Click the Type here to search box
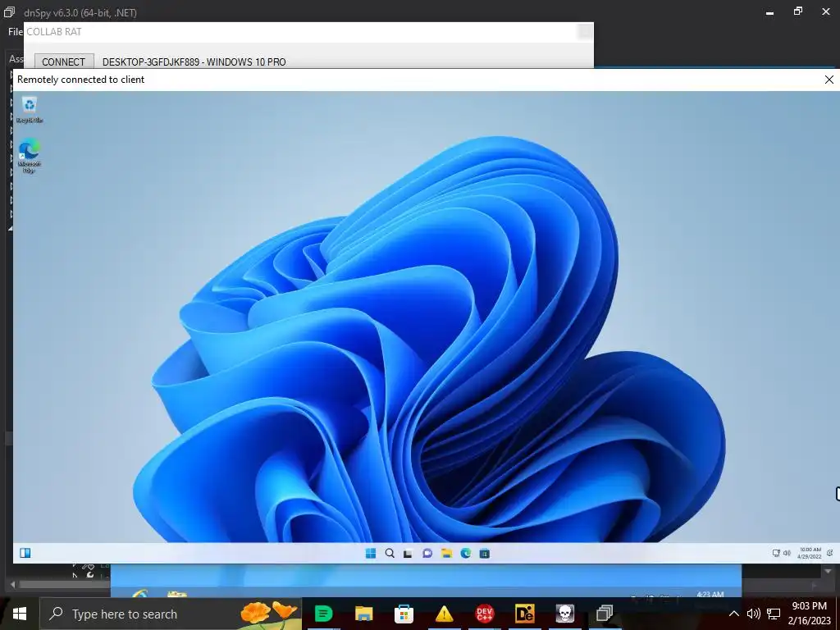The height and width of the screenshot is (630, 840). 171,614
